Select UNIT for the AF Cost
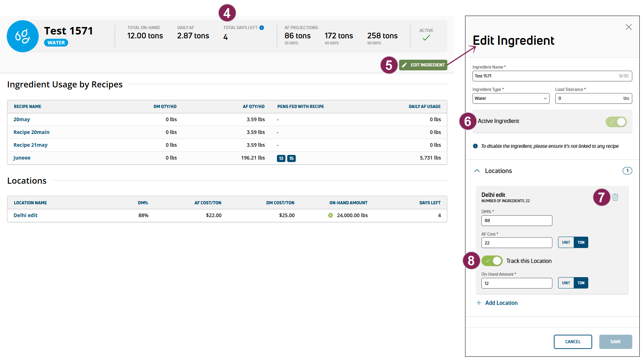Screen dimensions: 644x361 tap(566, 242)
